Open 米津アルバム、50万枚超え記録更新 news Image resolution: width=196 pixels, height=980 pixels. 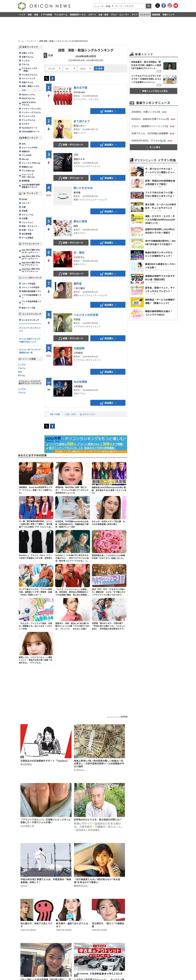[150, 134]
